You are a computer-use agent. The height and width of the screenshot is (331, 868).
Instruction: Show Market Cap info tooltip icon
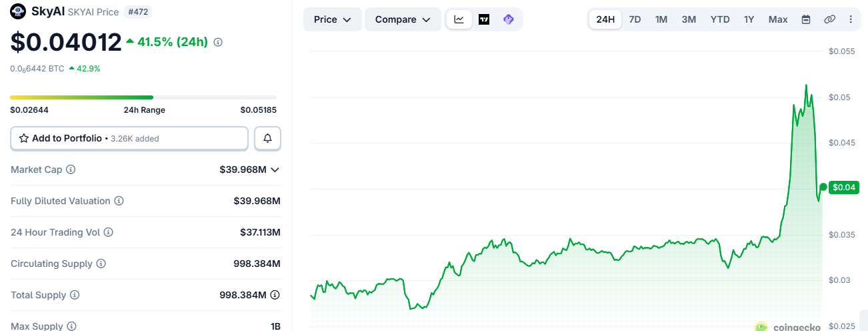point(71,170)
